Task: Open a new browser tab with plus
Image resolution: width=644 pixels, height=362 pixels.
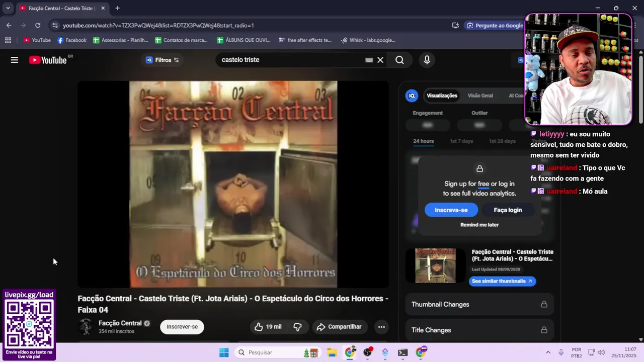Action: (x=117, y=8)
